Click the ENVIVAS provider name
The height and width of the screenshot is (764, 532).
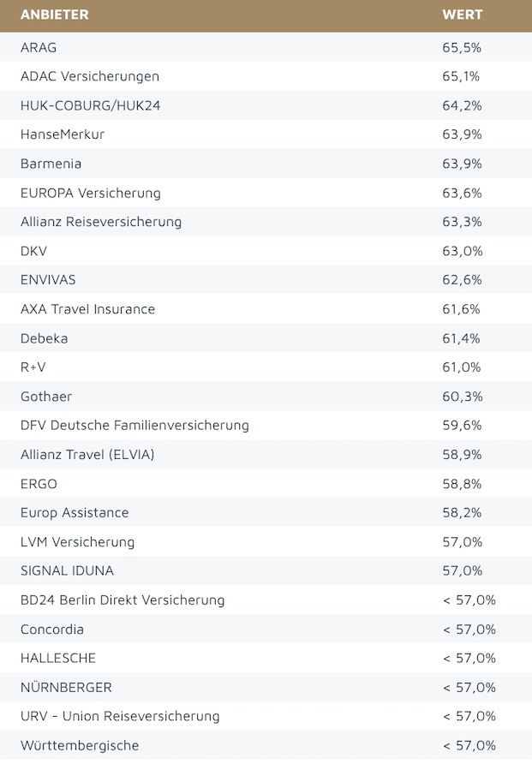(x=47, y=280)
